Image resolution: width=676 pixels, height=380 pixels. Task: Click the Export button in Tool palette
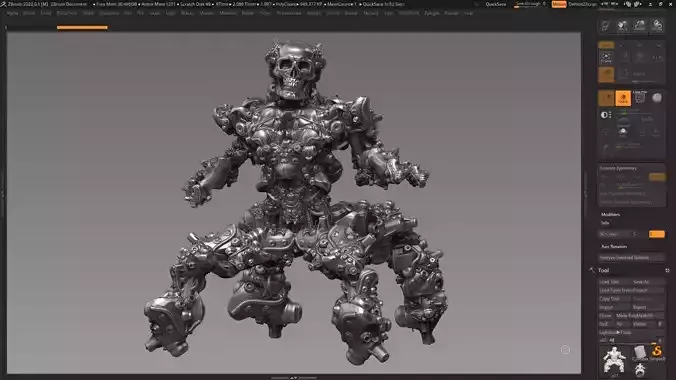click(x=648, y=307)
